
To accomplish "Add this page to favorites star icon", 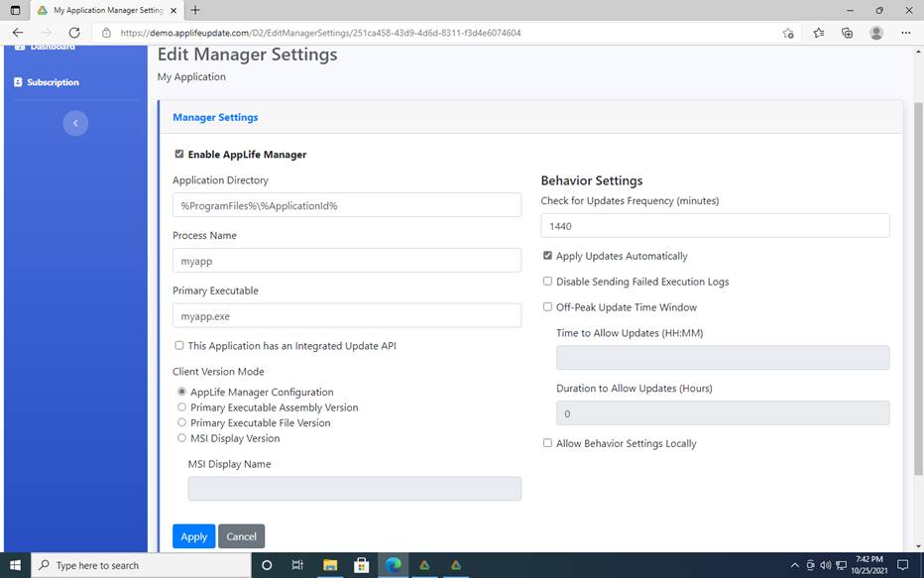I will (788, 33).
